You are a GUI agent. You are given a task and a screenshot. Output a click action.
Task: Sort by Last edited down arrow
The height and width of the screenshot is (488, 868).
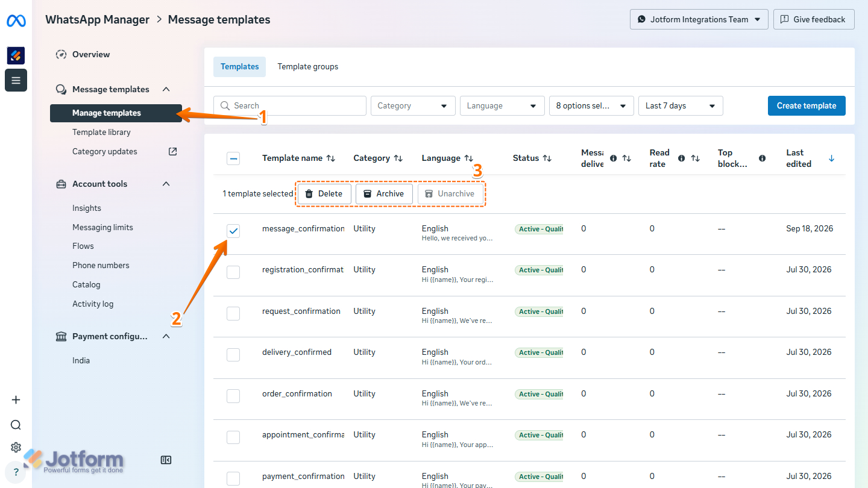pos(832,158)
